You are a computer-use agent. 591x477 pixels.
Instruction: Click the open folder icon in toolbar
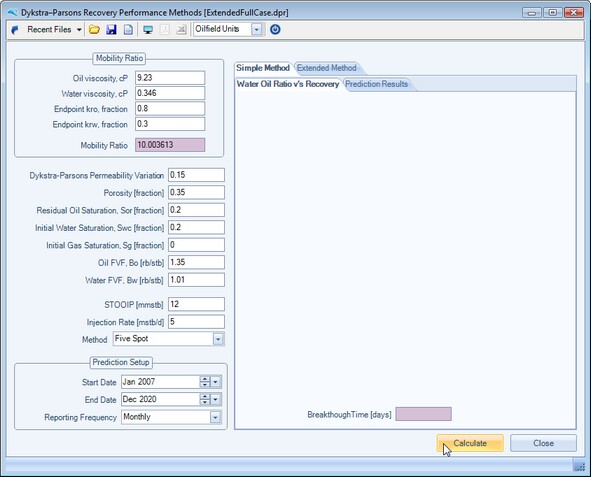[x=94, y=29]
